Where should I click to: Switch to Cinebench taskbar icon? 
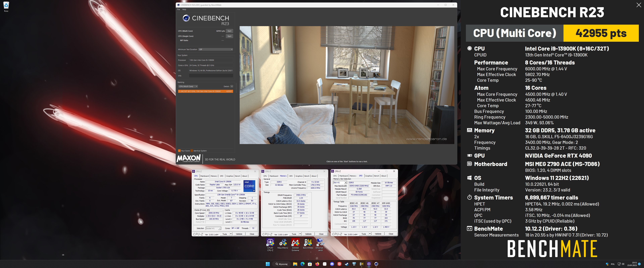pos(376,264)
